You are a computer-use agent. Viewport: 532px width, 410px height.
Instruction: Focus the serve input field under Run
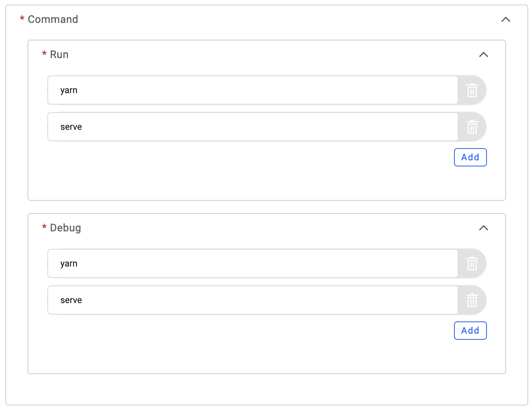pyautogui.click(x=253, y=127)
